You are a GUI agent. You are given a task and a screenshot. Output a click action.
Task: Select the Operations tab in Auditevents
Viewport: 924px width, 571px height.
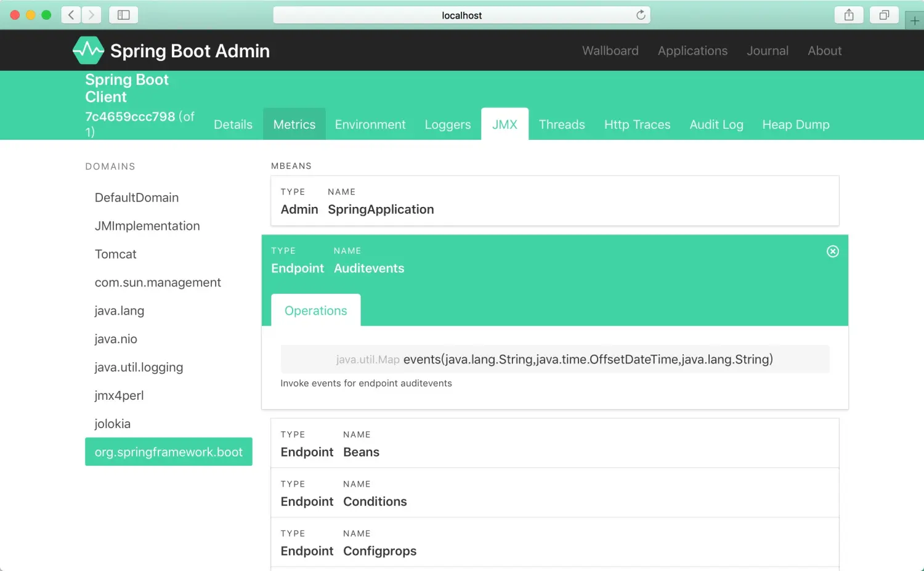click(x=316, y=310)
